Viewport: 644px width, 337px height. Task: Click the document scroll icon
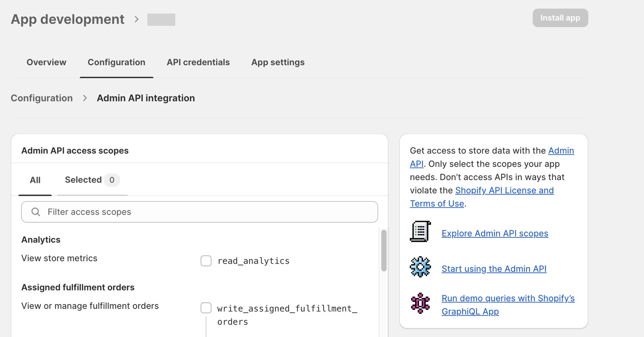click(x=420, y=231)
